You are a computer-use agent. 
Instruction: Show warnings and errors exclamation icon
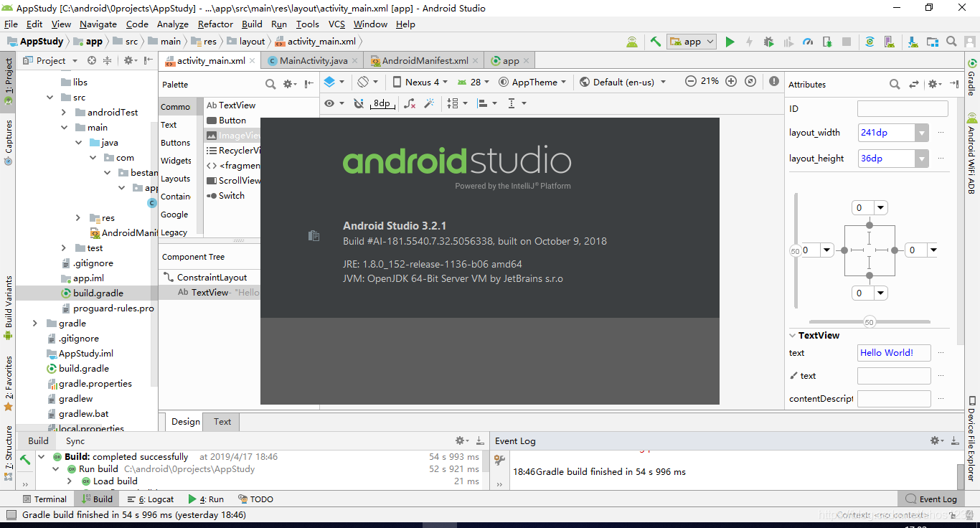click(x=774, y=82)
